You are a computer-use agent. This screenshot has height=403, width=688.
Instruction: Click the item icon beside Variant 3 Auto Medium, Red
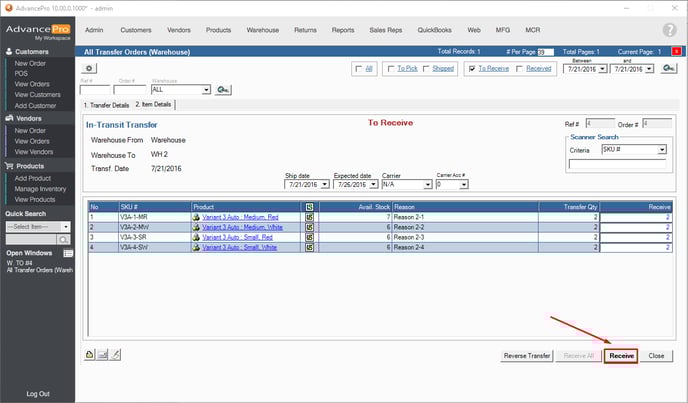[x=196, y=216]
